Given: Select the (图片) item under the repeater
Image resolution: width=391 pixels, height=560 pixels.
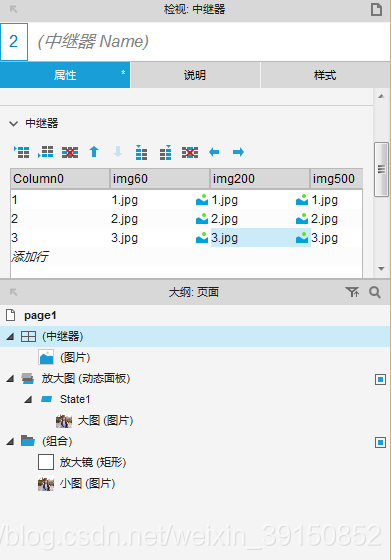Looking at the screenshot, I should click(x=75, y=357).
